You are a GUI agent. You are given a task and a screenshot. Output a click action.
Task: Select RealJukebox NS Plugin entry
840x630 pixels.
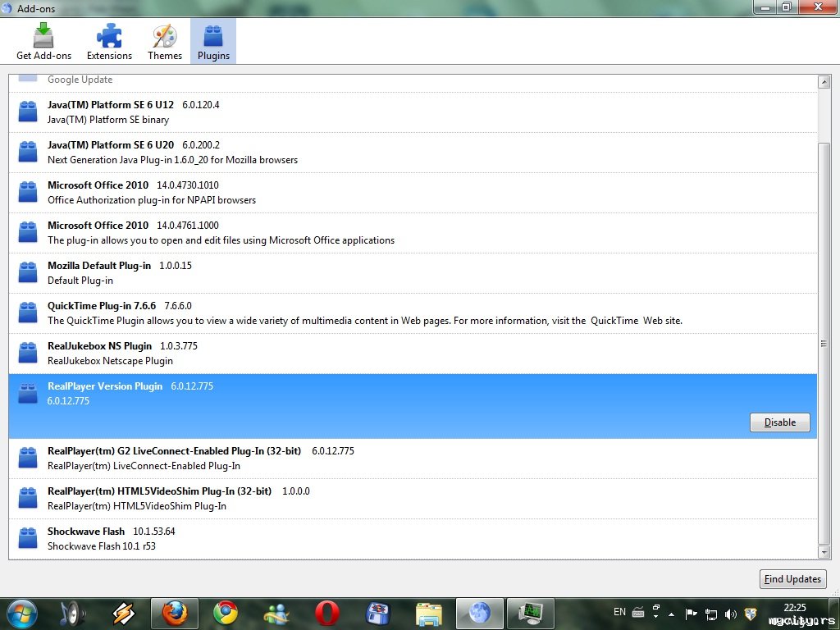[x=413, y=354]
